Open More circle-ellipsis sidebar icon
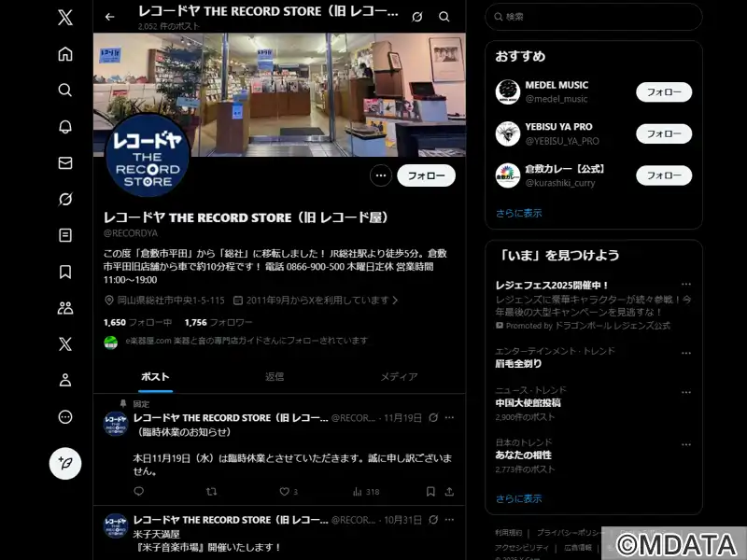Screen dimensions: 747x560 coord(65,417)
